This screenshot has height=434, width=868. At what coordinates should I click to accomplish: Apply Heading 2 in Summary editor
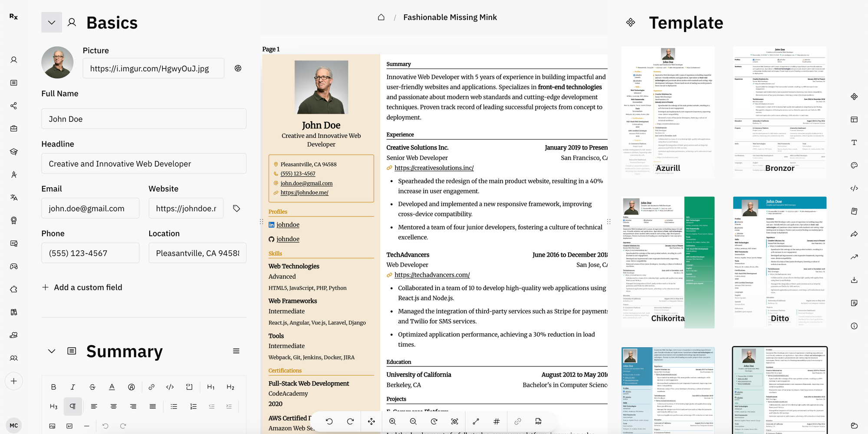coord(230,387)
